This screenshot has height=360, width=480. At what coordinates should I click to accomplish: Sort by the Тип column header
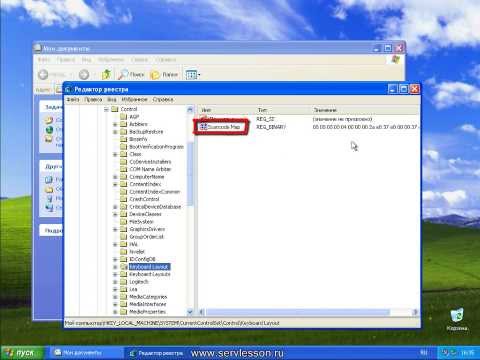pos(283,110)
